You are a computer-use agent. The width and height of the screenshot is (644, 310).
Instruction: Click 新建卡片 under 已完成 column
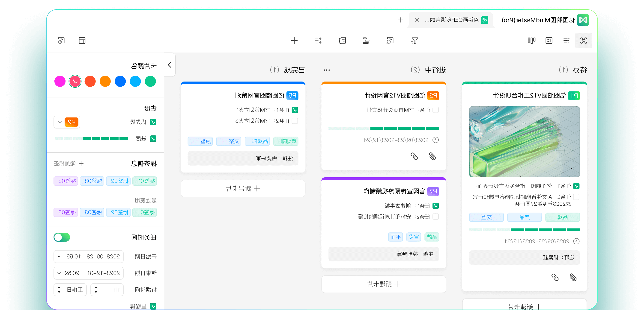click(243, 188)
